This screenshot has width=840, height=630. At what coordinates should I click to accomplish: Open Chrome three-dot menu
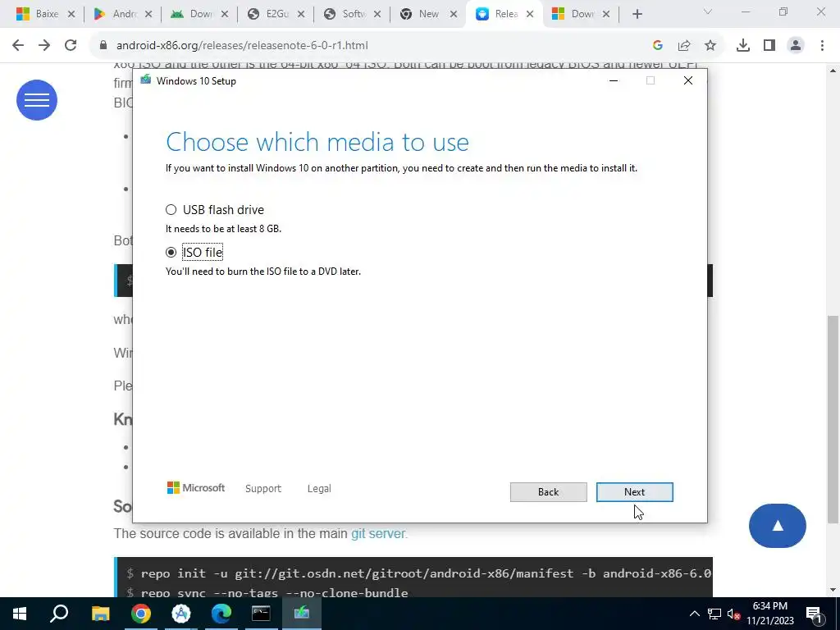[x=822, y=46]
